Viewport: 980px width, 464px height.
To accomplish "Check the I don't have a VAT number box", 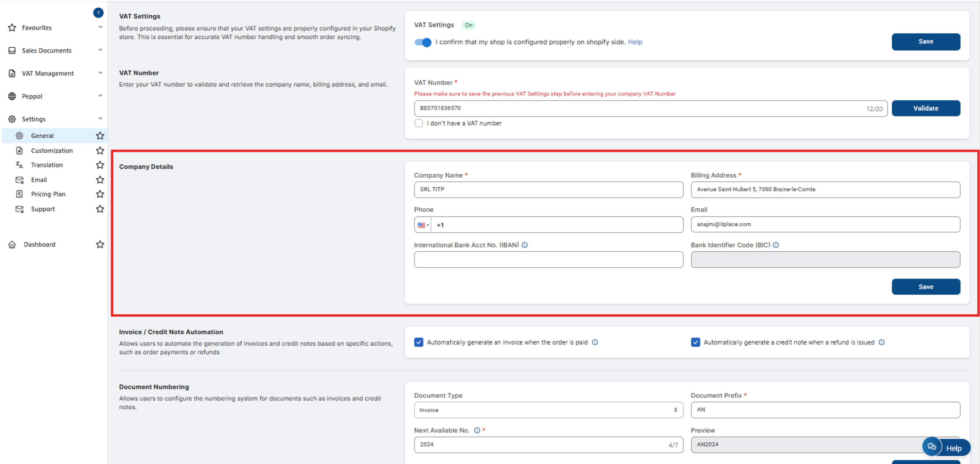I will [418, 123].
